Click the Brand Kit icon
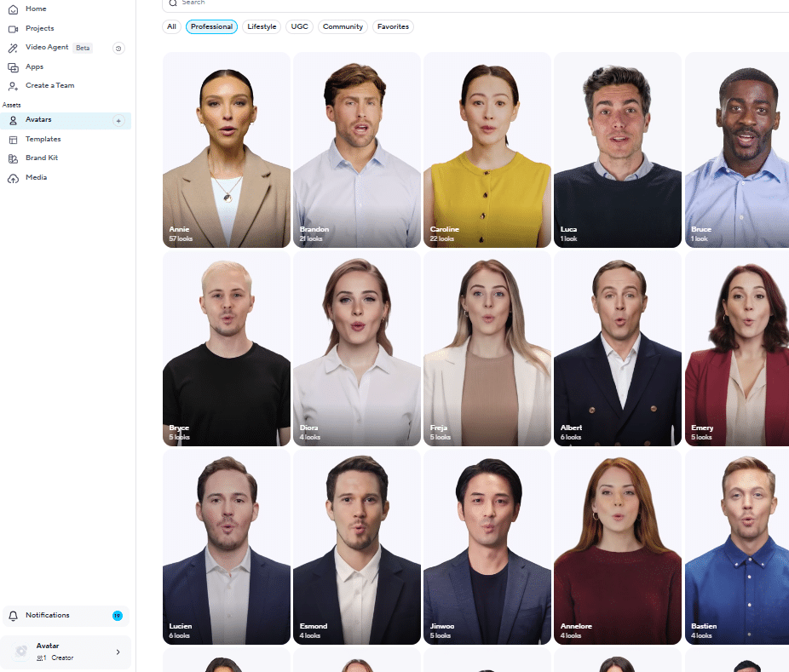The height and width of the screenshot is (672, 789). 13,158
